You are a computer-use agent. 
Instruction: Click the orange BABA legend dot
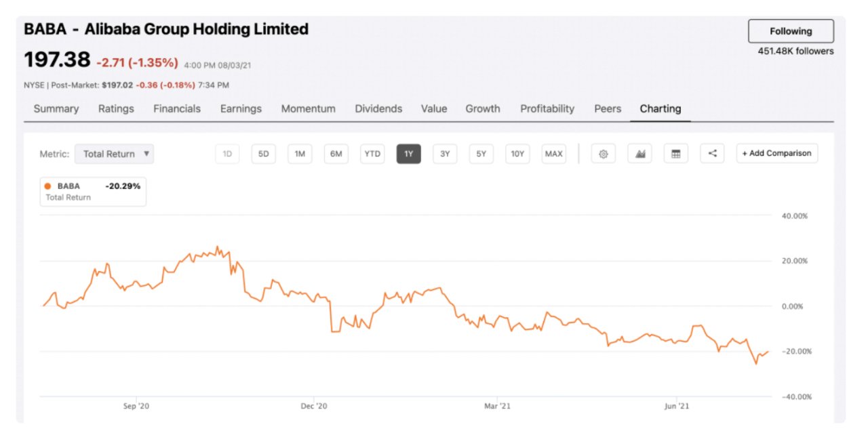(47, 186)
